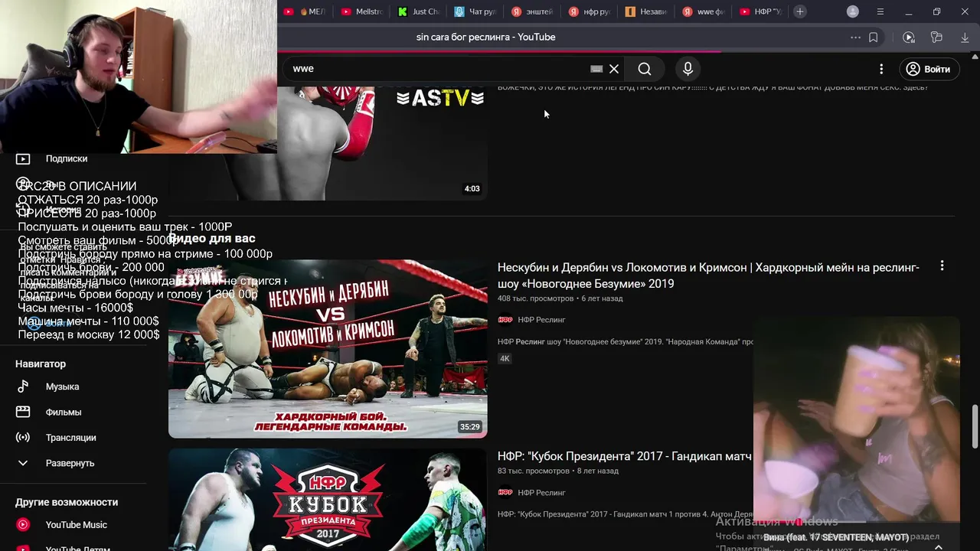Screen dimensions: 980x551
Task: Open the Mellstroy browser tab
Action: click(x=361, y=11)
